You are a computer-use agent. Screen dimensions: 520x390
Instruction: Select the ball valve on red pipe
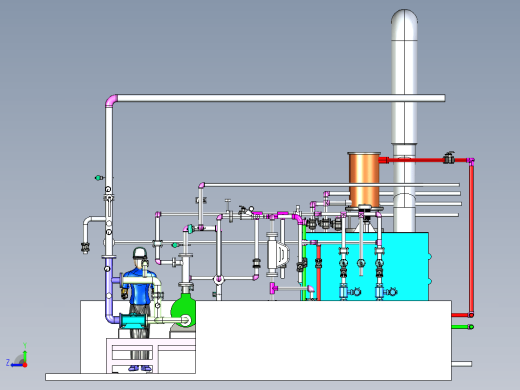(449, 158)
